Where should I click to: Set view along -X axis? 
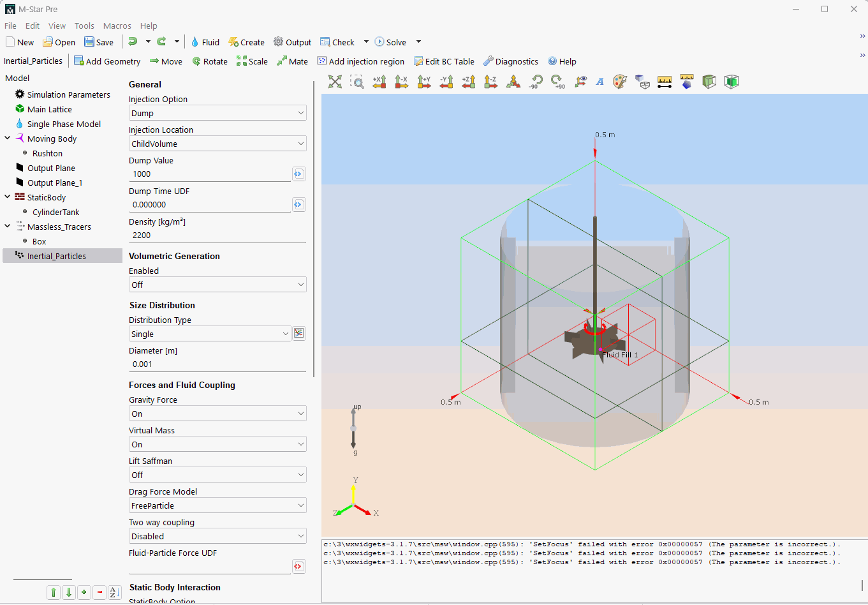402,82
